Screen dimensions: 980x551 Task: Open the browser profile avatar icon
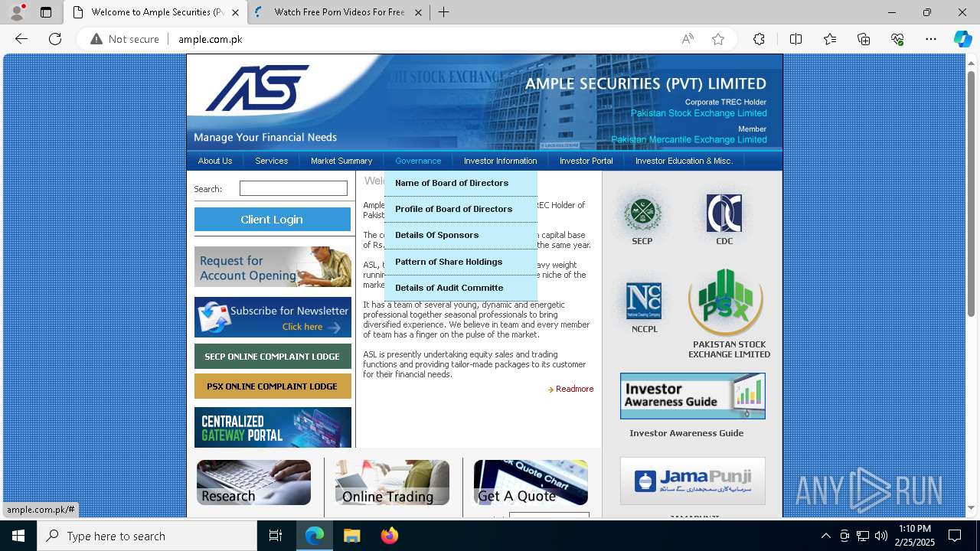tap(17, 12)
